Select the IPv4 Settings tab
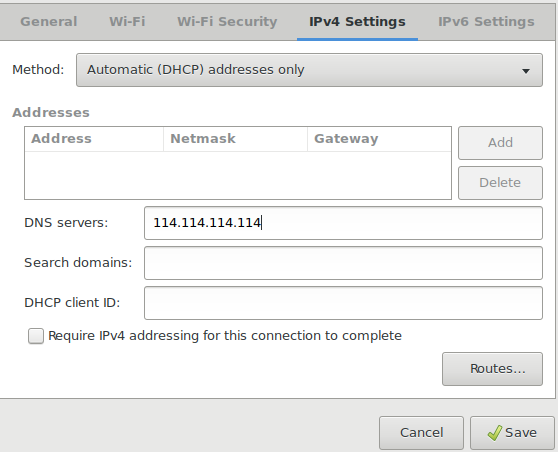This screenshot has height=452, width=558. (357, 22)
